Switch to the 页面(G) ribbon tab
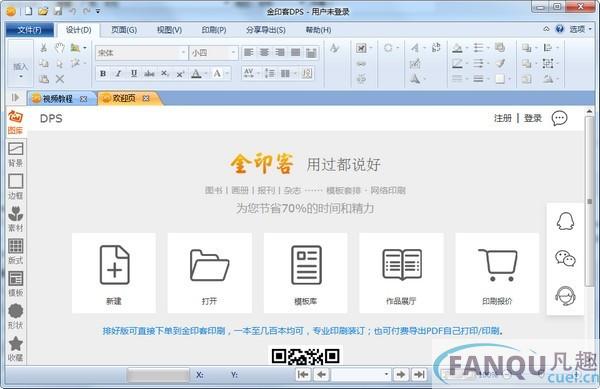Image resolution: width=600 pixels, height=389 pixels. 124,30
